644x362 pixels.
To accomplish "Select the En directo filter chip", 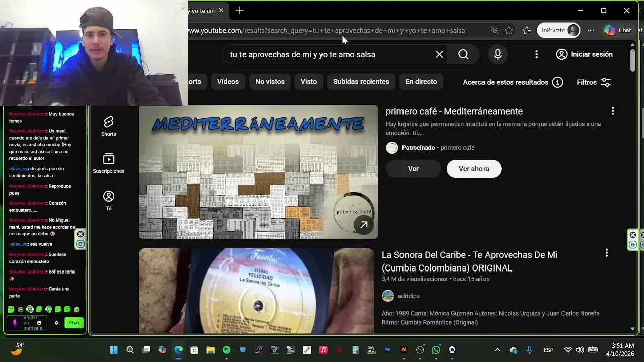I will [x=421, y=82].
